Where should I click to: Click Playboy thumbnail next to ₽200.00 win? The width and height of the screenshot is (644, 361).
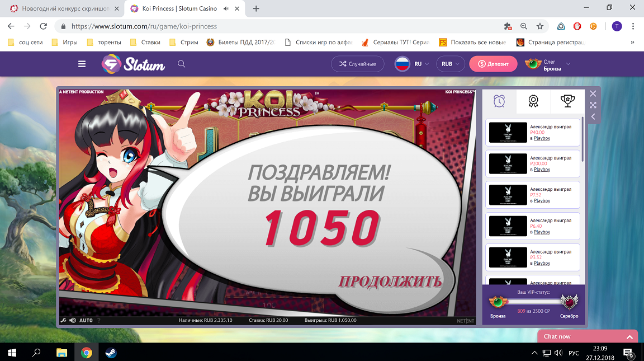pos(508,163)
